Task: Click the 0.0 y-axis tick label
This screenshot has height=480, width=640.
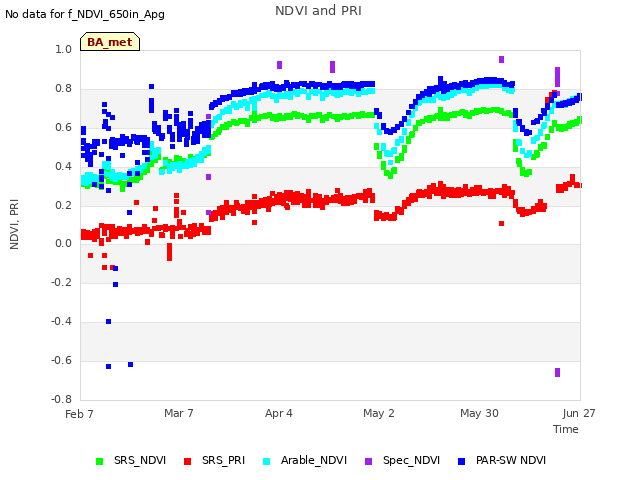Action: pos(64,244)
